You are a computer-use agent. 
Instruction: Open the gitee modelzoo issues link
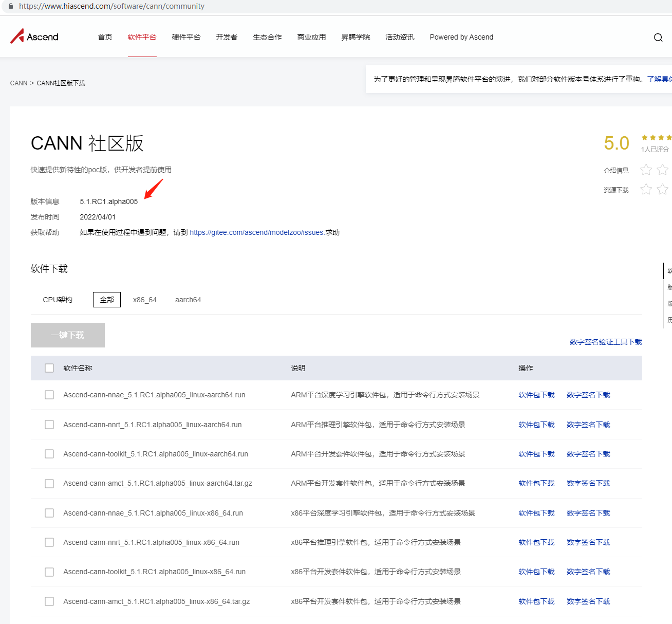pyautogui.click(x=257, y=232)
